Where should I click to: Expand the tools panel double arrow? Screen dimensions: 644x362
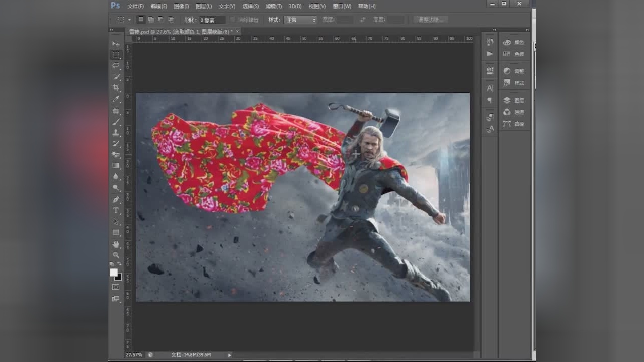(x=112, y=30)
